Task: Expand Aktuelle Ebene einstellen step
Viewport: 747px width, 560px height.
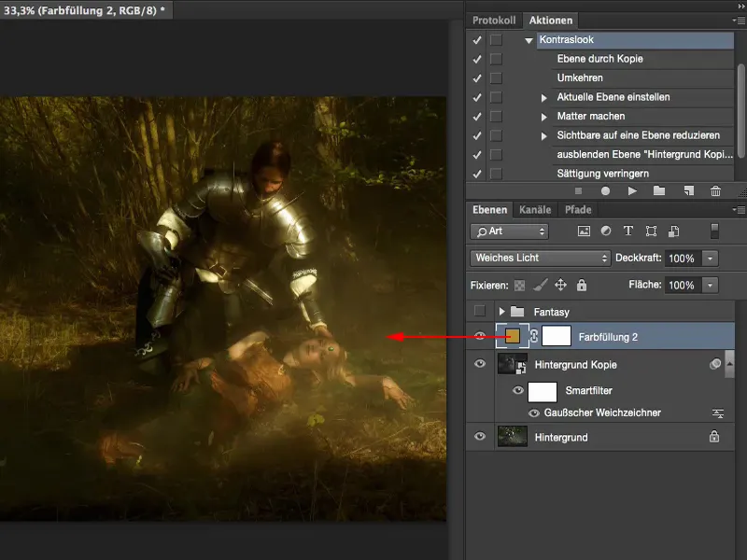Action: point(543,98)
